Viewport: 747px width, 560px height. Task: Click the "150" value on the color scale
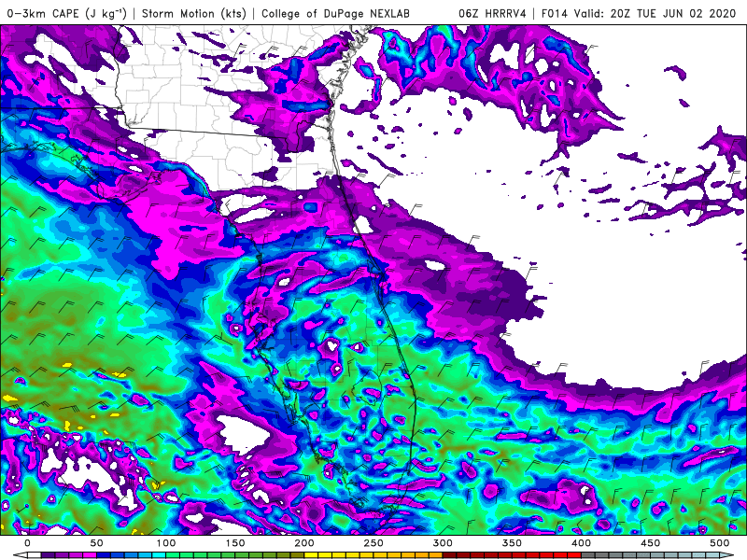pyautogui.click(x=235, y=543)
